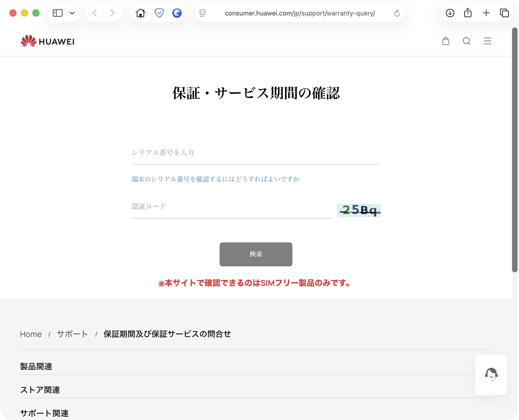Click the share icon in toolbar

[x=468, y=13]
